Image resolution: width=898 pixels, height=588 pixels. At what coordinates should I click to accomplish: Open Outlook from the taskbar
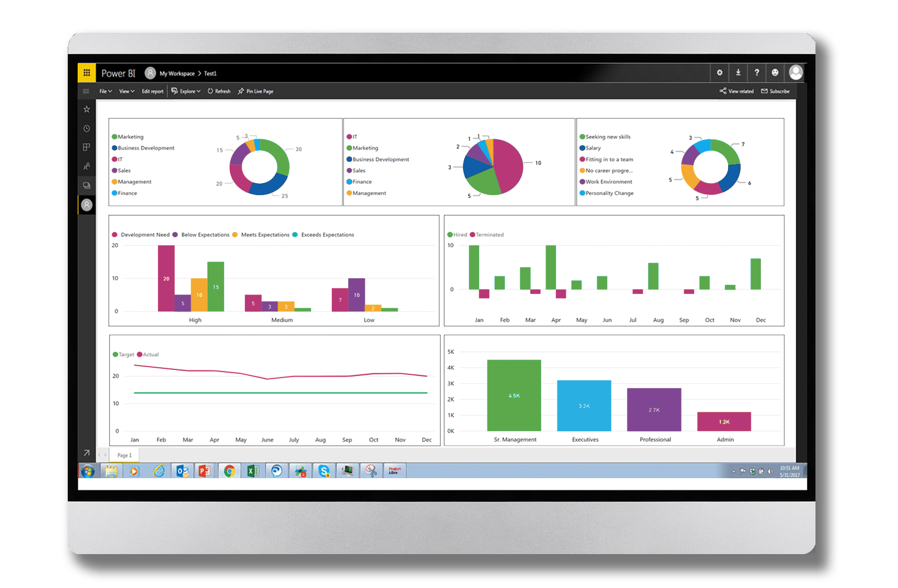tap(182, 471)
